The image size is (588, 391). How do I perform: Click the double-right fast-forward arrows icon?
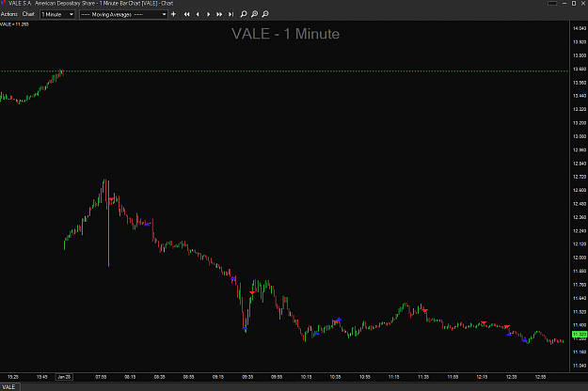219,14
